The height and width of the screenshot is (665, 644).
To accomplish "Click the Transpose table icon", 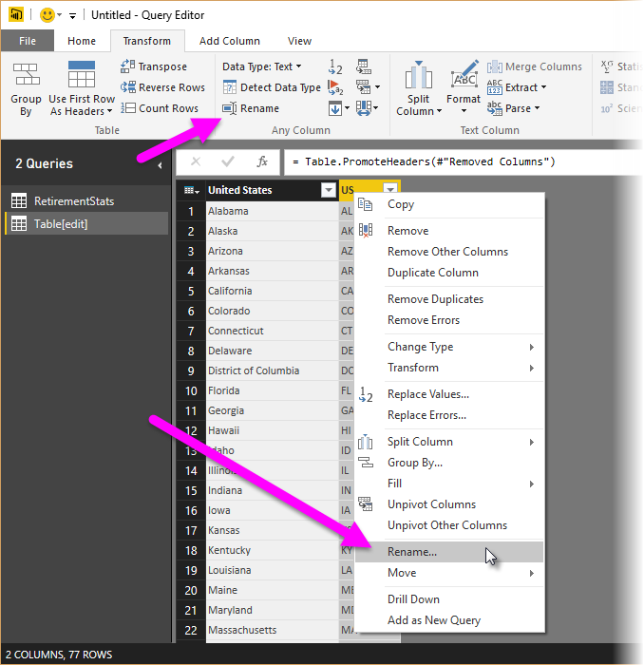I will pos(128,66).
